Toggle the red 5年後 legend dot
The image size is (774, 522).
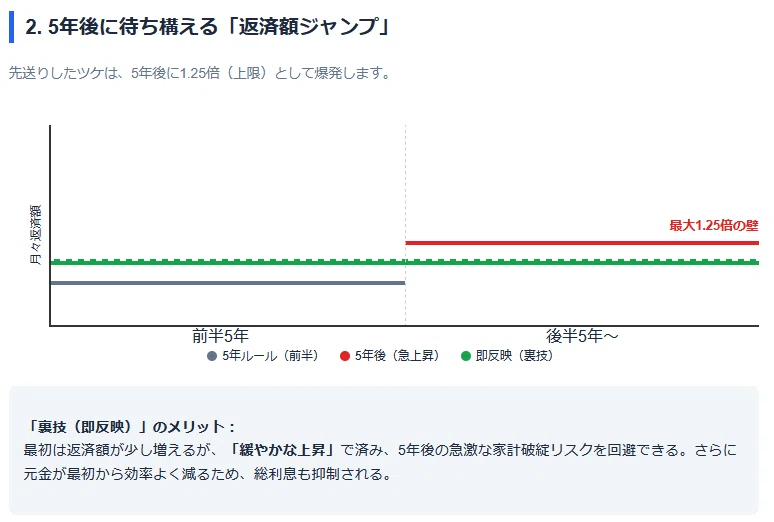click(345, 356)
